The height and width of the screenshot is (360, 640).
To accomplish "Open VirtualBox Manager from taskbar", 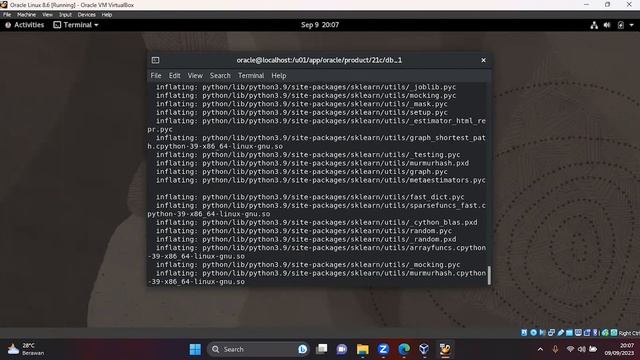I will click(x=424, y=349).
